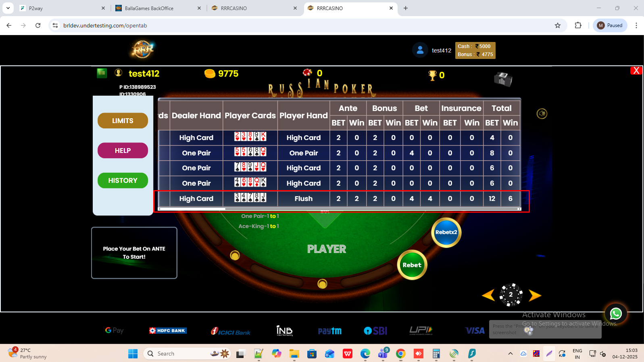Open the LIMITS panel

[123, 121]
